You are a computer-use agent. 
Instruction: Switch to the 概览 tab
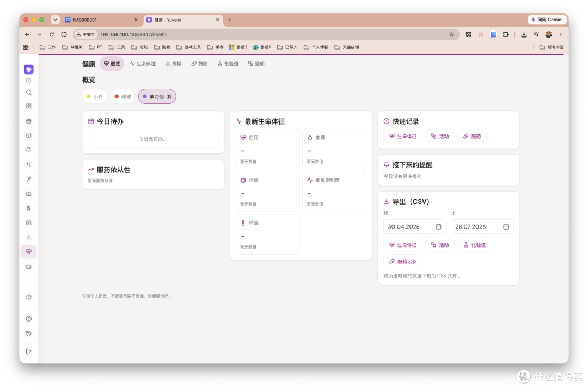coord(112,64)
